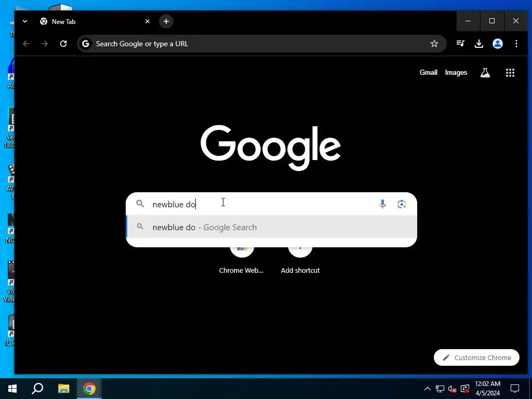Go forward with the forward arrow
Screen dimensions: 532x399
pyautogui.click(x=45, y=44)
